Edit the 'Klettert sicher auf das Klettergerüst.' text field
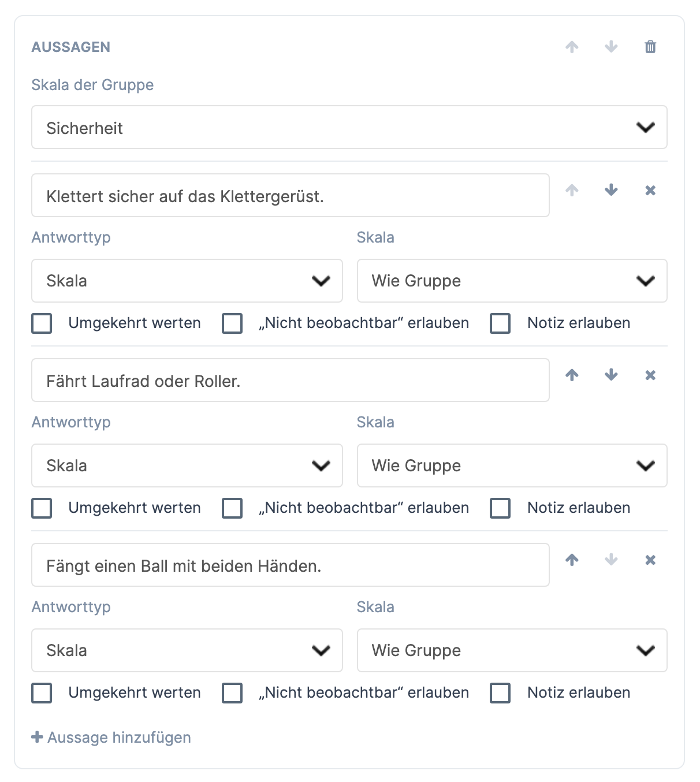Viewport: 700px width, 782px height. [x=291, y=195]
